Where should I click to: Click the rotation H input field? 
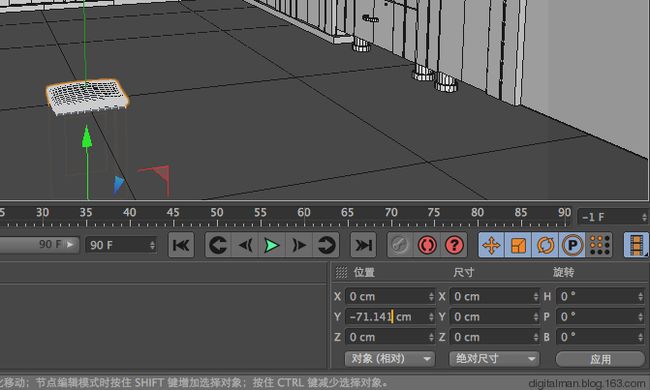click(600, 296)
